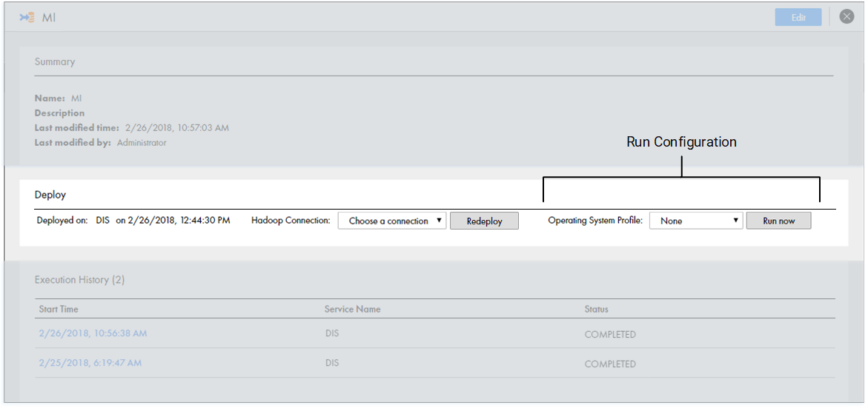The width and height of the screenshot is (868, 408).
Task: Select the COMPLETED status of the 2/25/2018 run
Action: 610,364
